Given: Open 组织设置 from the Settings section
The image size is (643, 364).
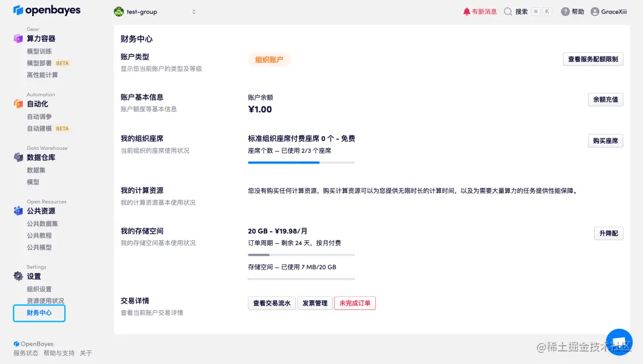Looking at the screenshot, I should tap(39, 288).
